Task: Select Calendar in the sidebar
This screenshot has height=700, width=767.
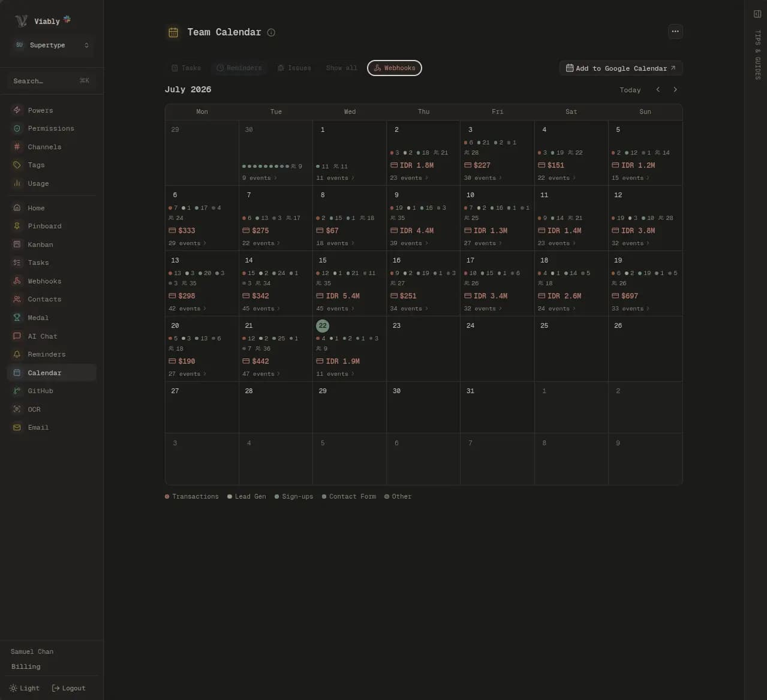Action: point(52,373)
